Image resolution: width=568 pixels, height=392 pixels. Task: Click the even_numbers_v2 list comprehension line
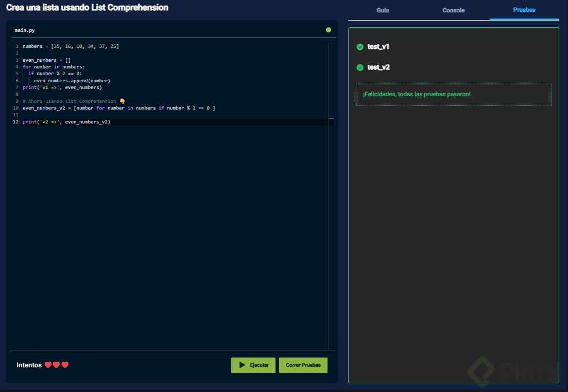pyautogui.click(x=119, y=108)
